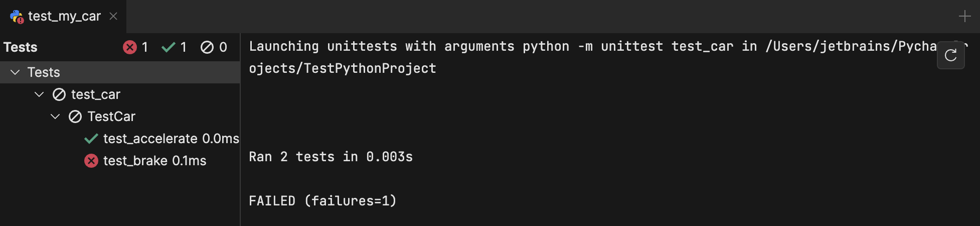Select the failed test_brake result
Screen dimensions: 980x226
(x=135, y=161)
